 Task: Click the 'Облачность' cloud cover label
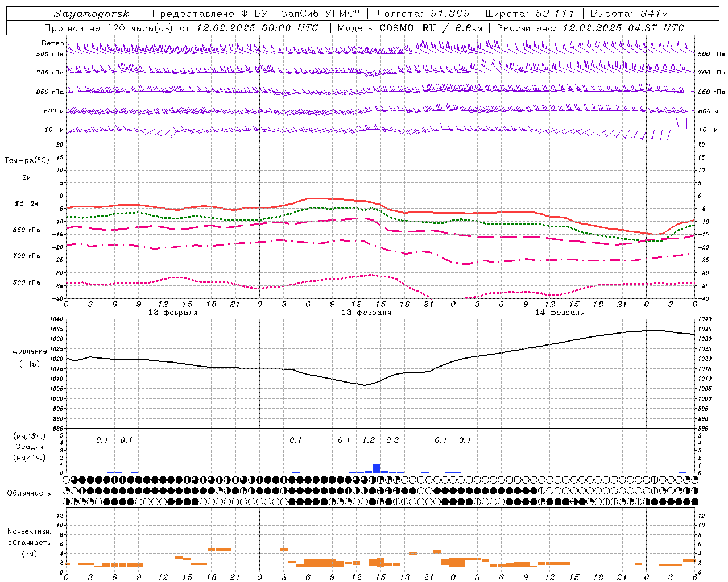(x=29, y=493)
